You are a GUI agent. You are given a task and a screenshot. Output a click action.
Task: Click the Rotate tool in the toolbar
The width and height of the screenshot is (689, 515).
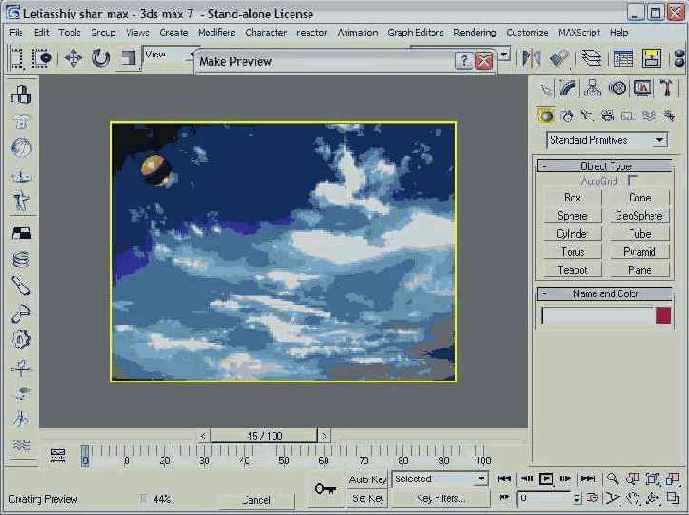(101, 58)
